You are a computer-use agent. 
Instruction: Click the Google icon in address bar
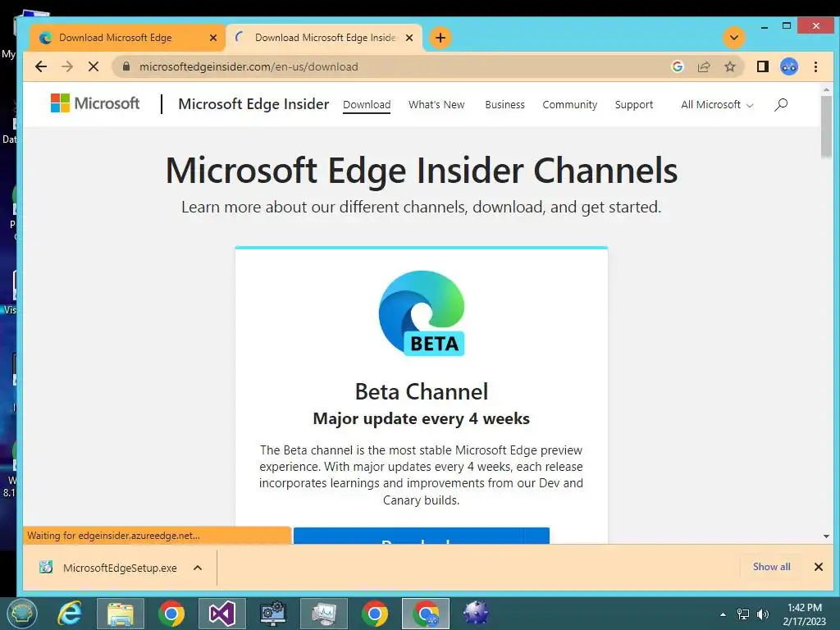[677, 66]
